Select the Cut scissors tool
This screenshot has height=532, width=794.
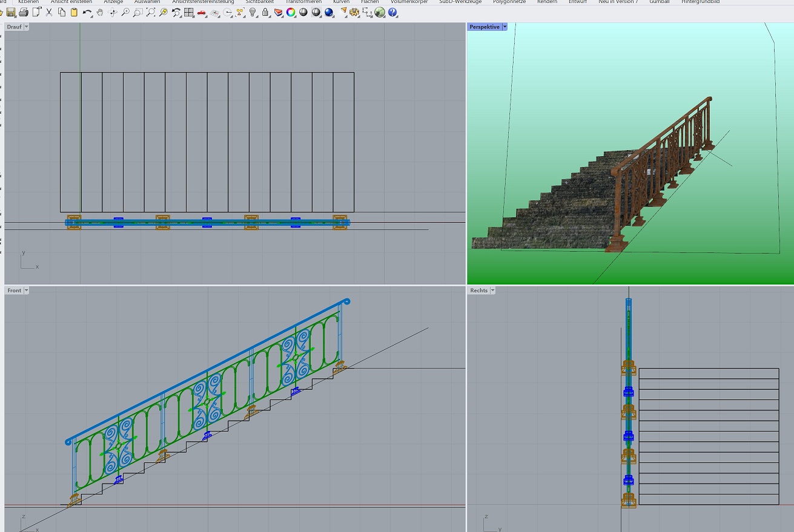tap(49, 12)
